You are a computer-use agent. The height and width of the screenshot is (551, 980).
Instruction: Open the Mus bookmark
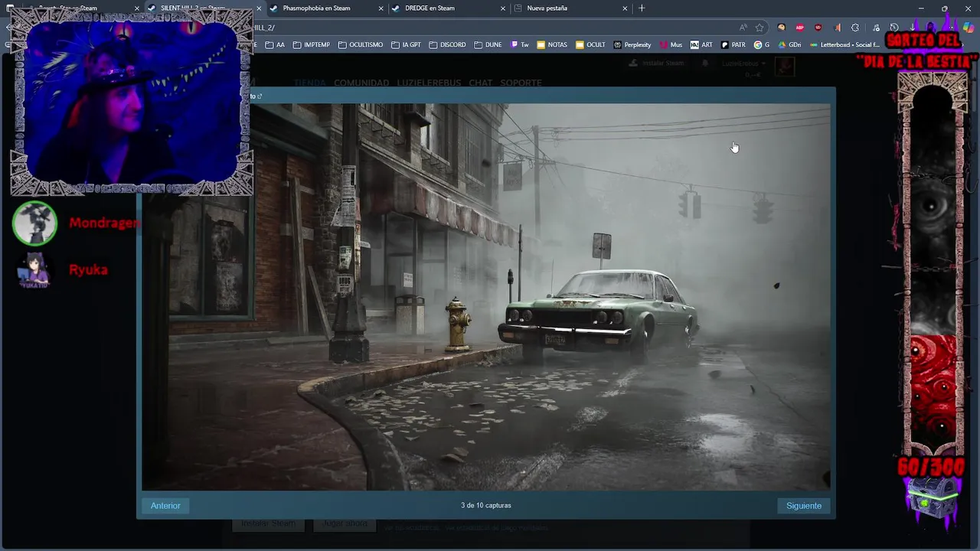click(671, 45)
